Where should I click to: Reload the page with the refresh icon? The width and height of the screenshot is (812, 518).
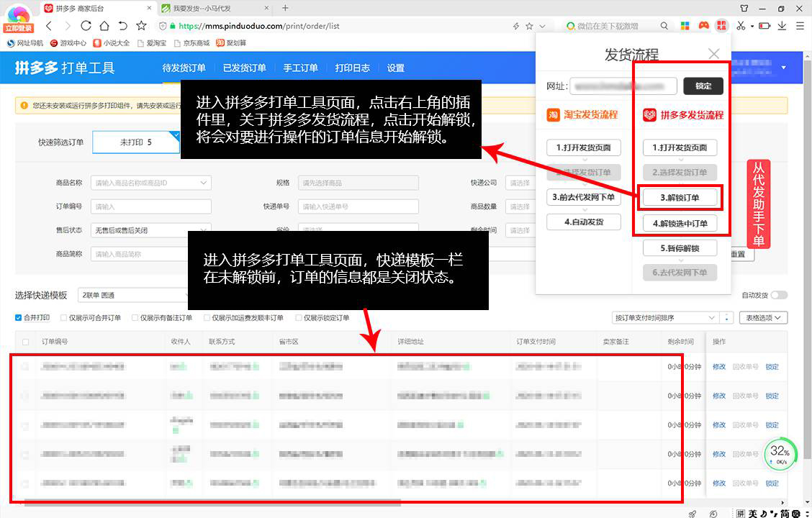click(86, 26)
